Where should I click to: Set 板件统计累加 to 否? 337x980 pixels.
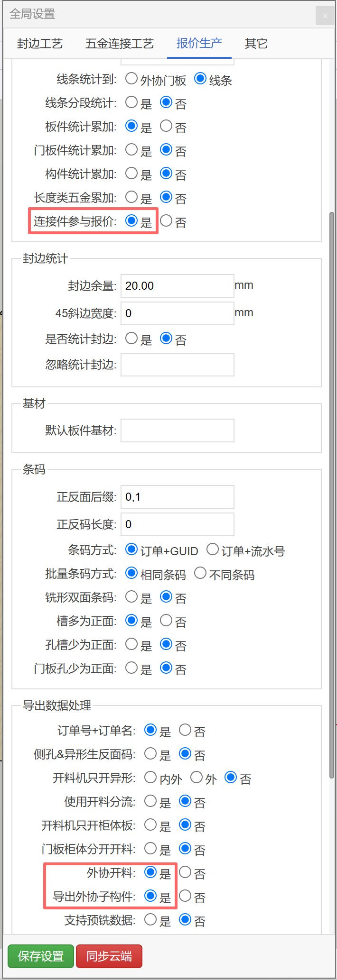point(167,126)
